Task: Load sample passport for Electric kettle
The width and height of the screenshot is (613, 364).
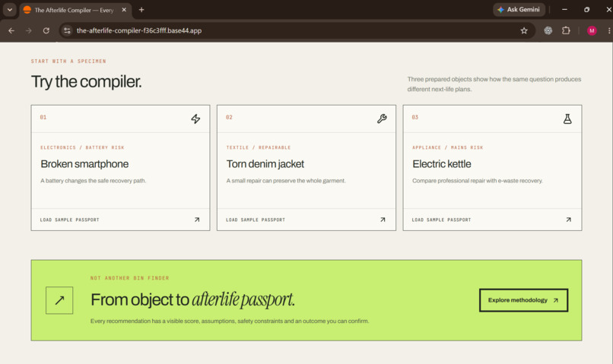Action: 492,220
